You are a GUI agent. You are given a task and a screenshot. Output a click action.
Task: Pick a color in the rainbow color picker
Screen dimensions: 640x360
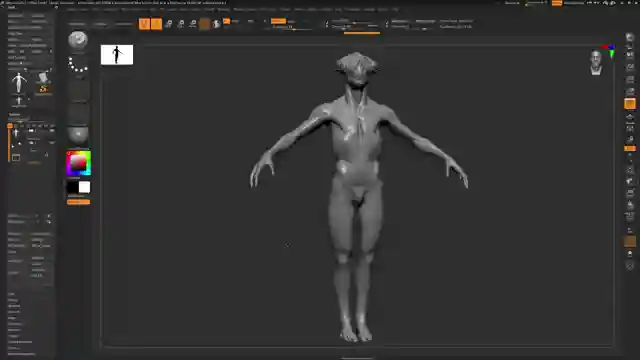[79, 163]
